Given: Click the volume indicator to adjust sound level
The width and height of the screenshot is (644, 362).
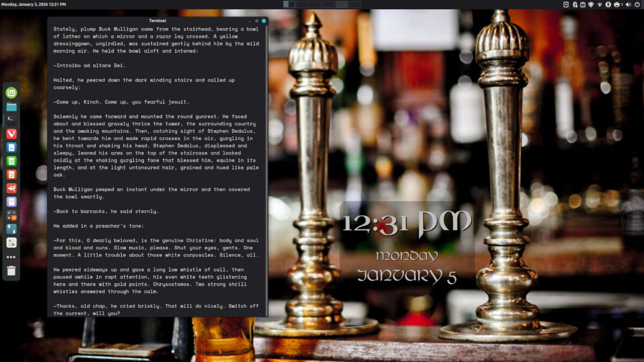Looking at the screenshot, I should pos(628,4).
